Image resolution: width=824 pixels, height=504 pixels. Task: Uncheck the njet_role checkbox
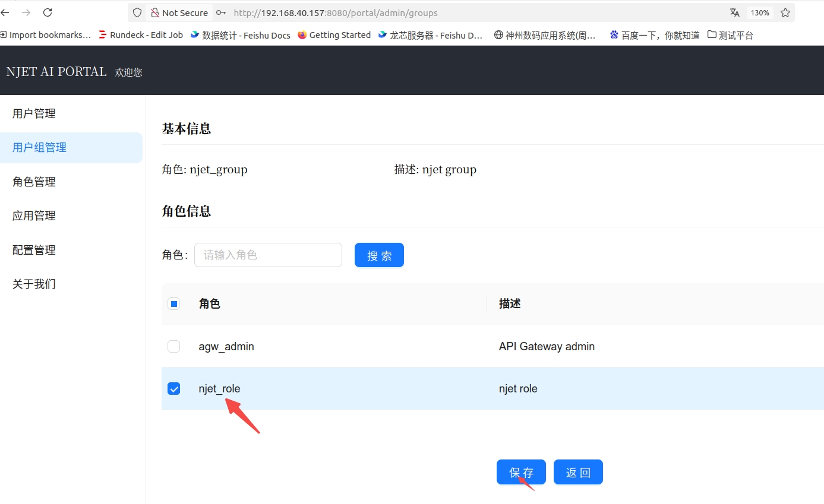tap(174, 389)
